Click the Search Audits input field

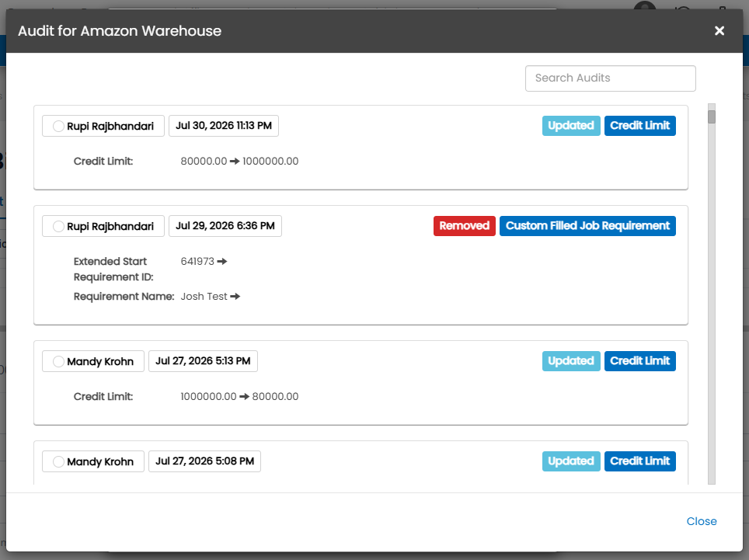610,78
